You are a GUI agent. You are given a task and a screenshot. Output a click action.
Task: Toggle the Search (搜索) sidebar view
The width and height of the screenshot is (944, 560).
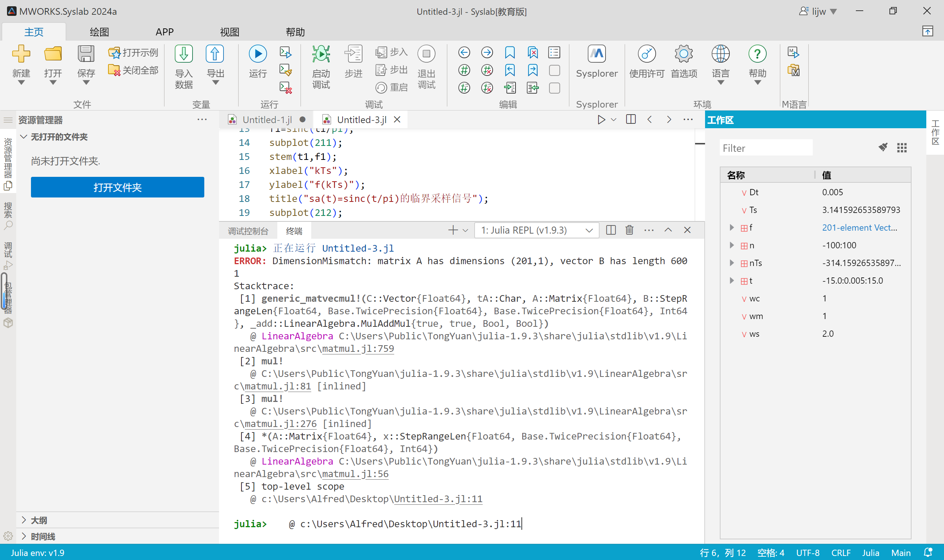coord(8,216)
